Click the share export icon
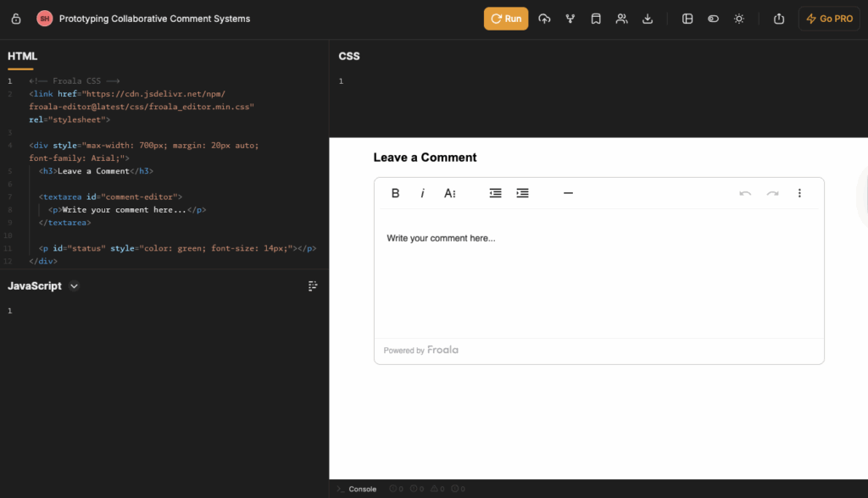The width and height of the screenshot is (868, 498). (779, 19)
